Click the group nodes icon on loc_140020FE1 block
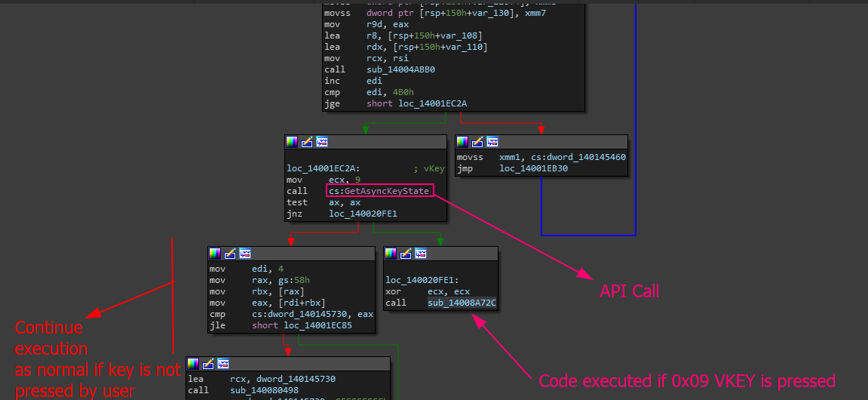Viewport: 868px width, 400px height. [421, 254]
